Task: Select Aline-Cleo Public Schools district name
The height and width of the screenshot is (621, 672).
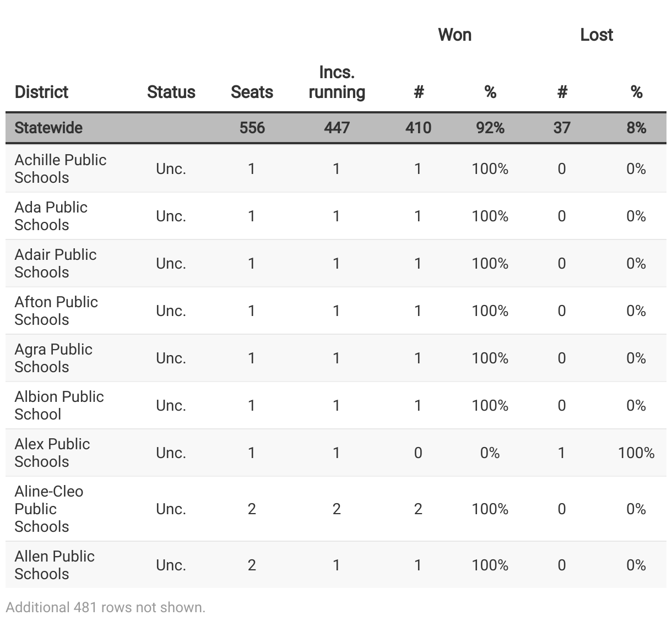Action: tap(49, 509)
